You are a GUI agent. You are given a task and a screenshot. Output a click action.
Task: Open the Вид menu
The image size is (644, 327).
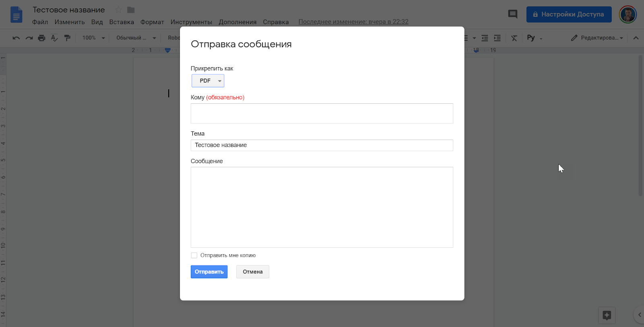coord(97,22)
